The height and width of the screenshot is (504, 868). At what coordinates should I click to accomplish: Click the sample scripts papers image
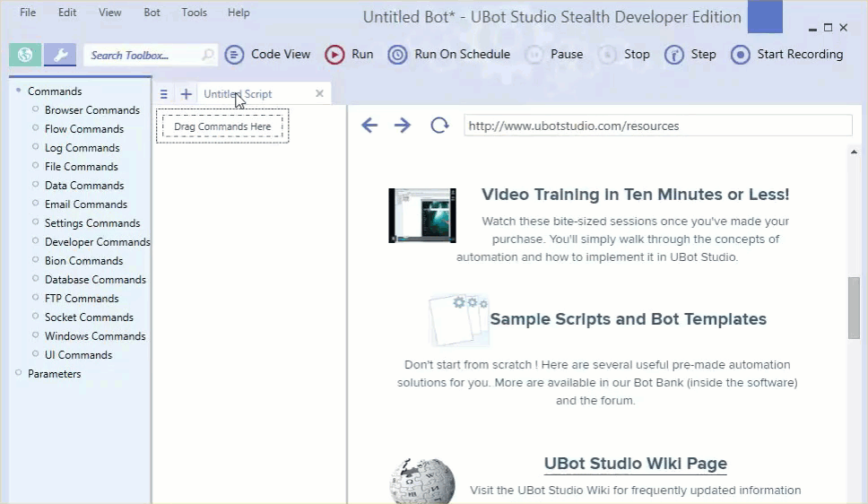[x=458, y=320]
